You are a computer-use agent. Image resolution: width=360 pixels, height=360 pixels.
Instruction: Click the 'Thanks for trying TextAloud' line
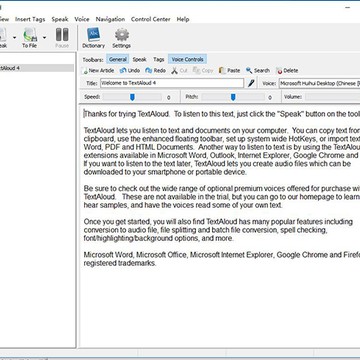click(x=222, y=114)
